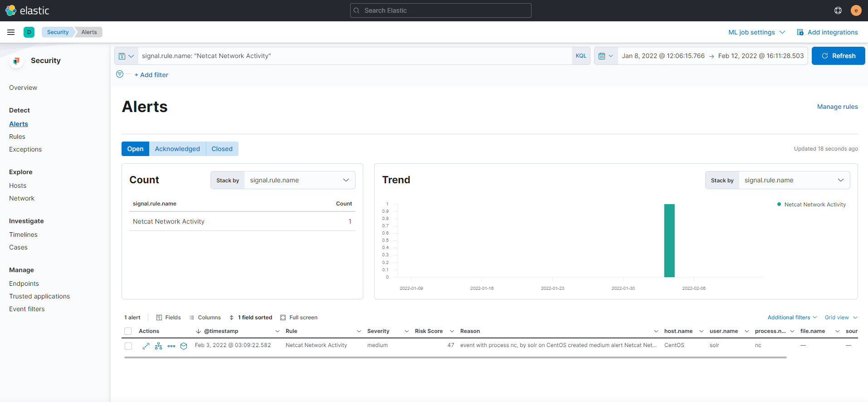Toggle the KQL query language switch
The width and height of the screenshot is (868, 406).
pyautogui.click(x=580, y=56)
